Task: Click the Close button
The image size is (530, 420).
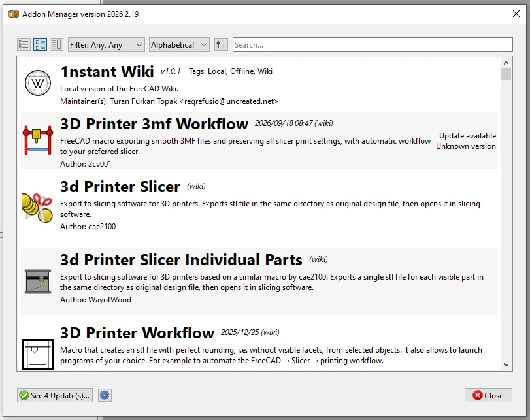Action: point(488,395)
